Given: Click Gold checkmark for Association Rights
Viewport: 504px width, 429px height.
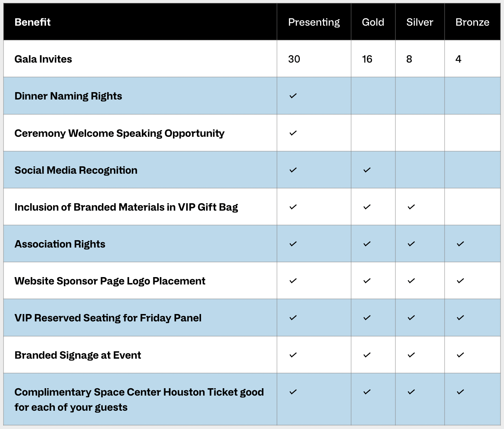Looking at the screenshot, I should [x=367, y=244].
